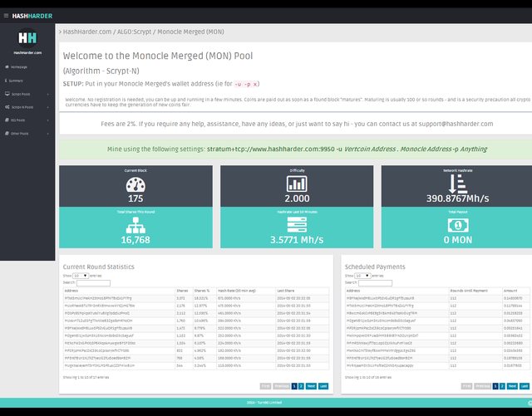Screen dimensions: 532x416
Task: Click Next in Scheduled Payments pagination
Action: point(512,386)
